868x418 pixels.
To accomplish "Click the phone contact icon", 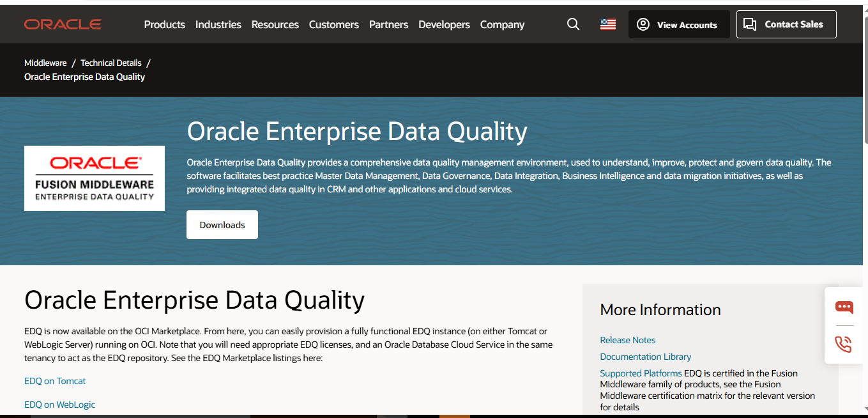I will point(844,344).
